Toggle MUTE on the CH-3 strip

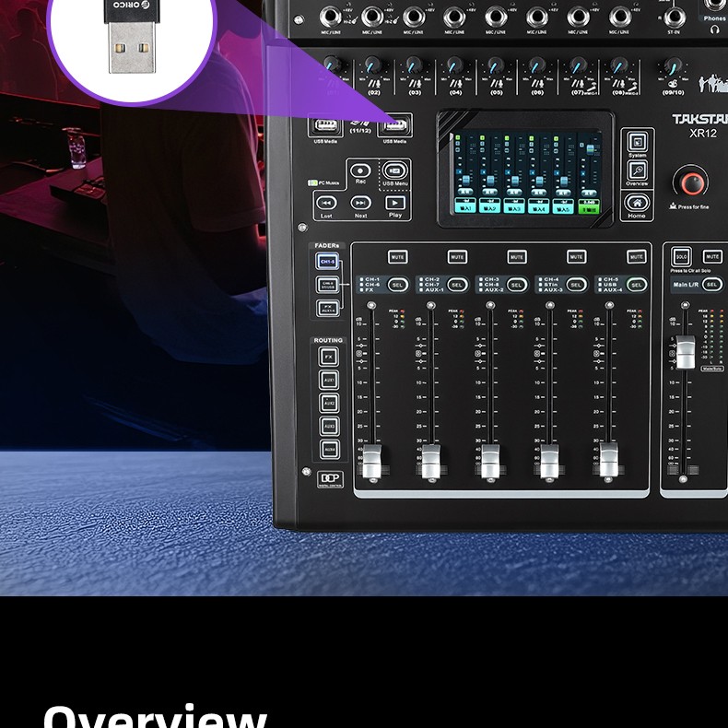517,257
